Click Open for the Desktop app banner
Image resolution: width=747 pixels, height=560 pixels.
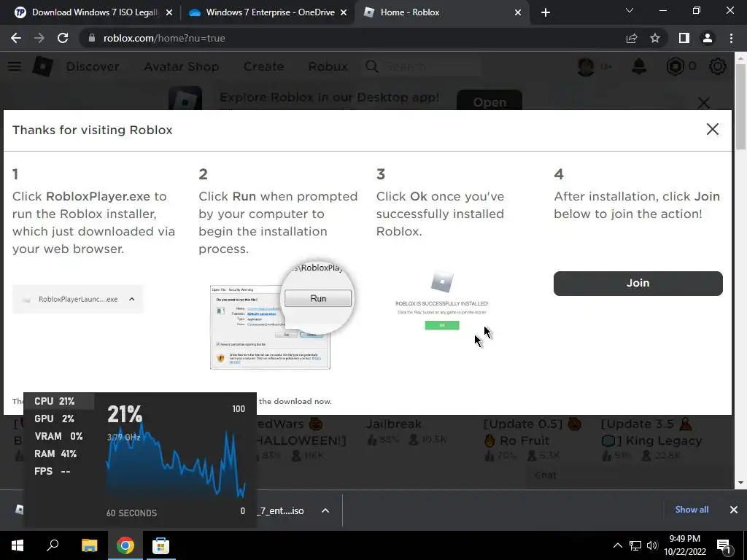click(489, 101)
